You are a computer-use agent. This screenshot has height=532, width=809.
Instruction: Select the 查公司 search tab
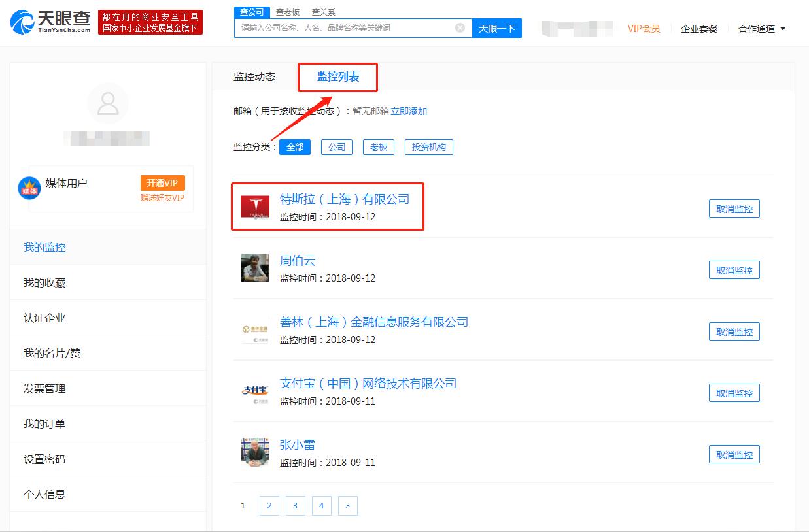252,12
